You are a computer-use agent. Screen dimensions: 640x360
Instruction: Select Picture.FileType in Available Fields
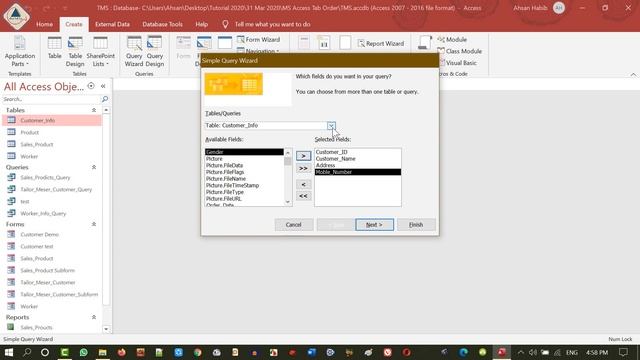point(244,192)
